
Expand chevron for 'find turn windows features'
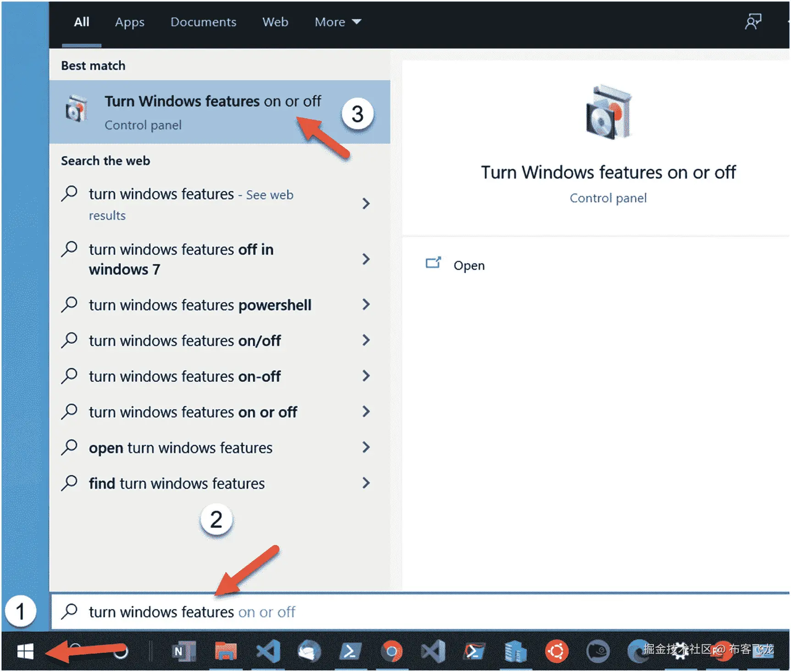[x=366, y=483]
